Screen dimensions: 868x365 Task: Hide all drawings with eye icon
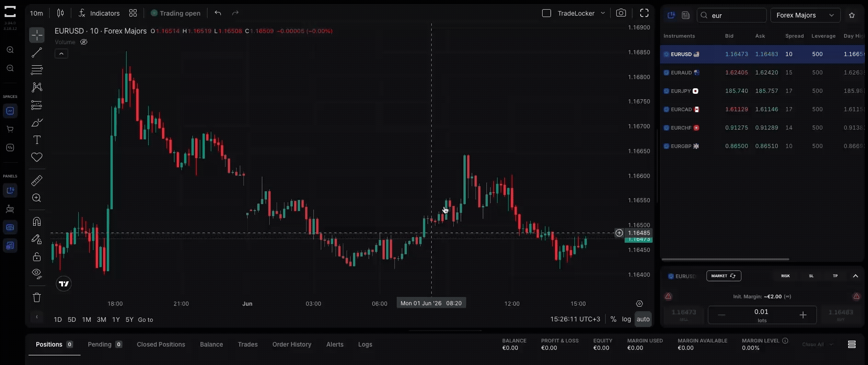coord(37,274)
